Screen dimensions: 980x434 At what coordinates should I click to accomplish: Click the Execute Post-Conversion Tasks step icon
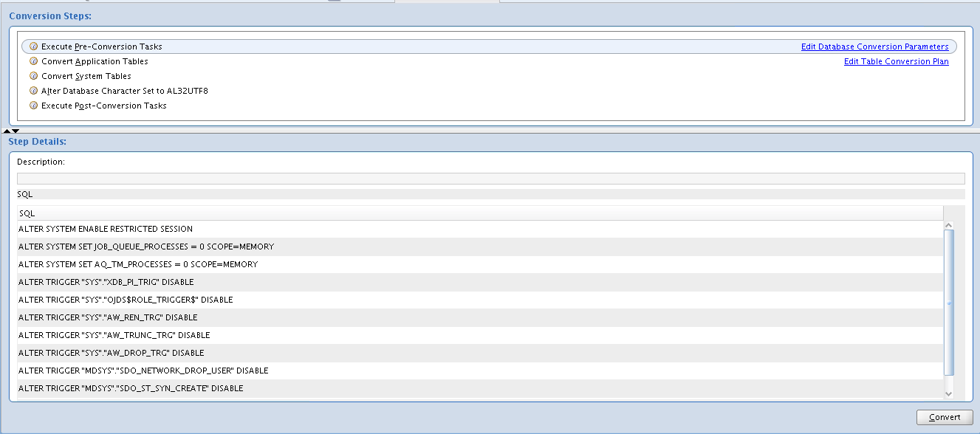(34, 106)
